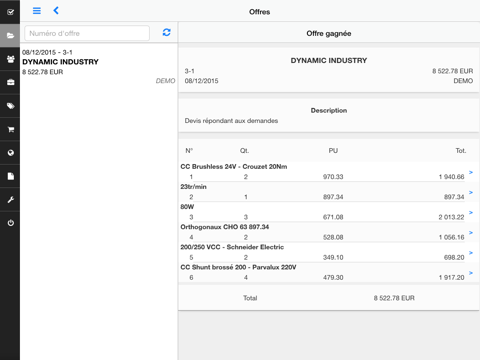The width and height of the screenshot is (480, 360).
Task: Open the shopping cart sidebar icon
Action: tap(10, 129)
